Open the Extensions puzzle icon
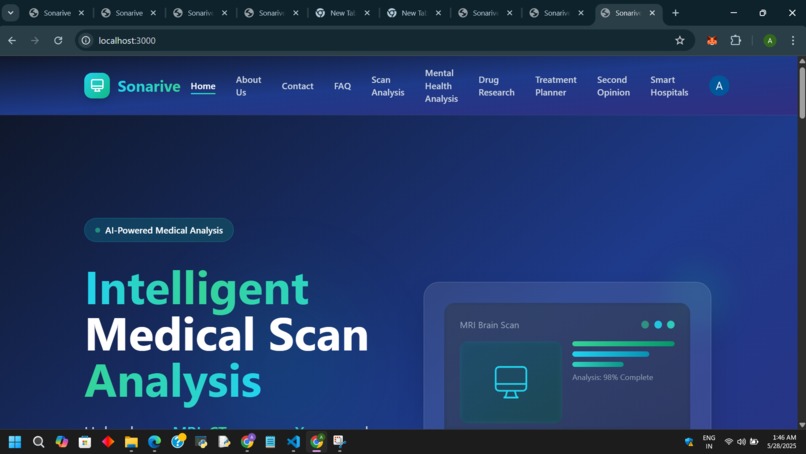 [736, 40]
